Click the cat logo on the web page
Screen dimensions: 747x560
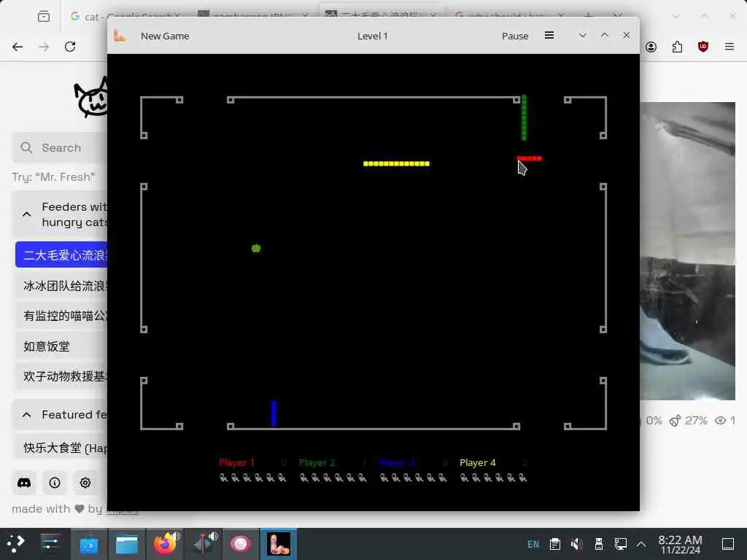(90, 98)
